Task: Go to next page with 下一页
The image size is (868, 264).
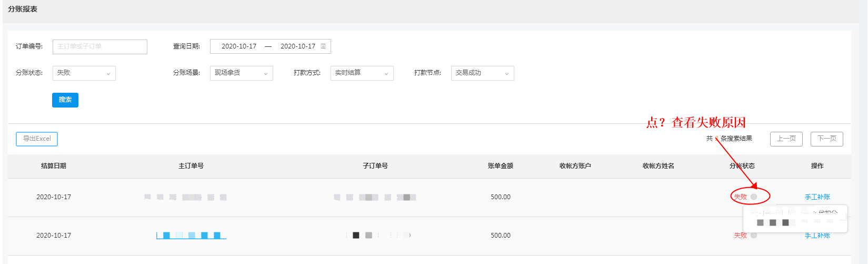Action: click(x=826, y=139)
